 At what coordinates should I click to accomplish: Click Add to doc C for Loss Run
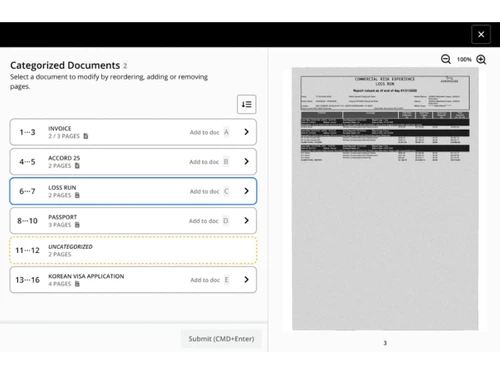(x=209, y=191)
